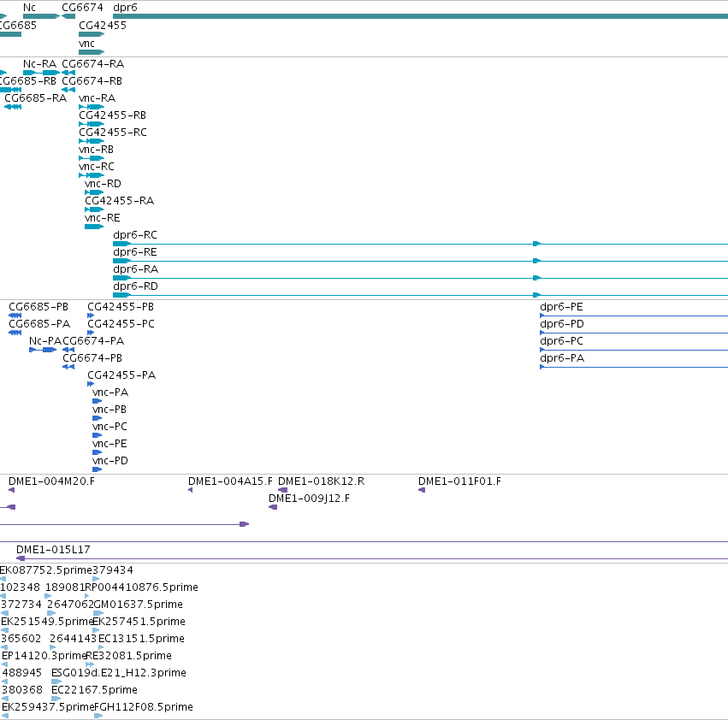The image size is (728, 720).
Task: Select transcript dpr6-RC
Action: point(134,235)
